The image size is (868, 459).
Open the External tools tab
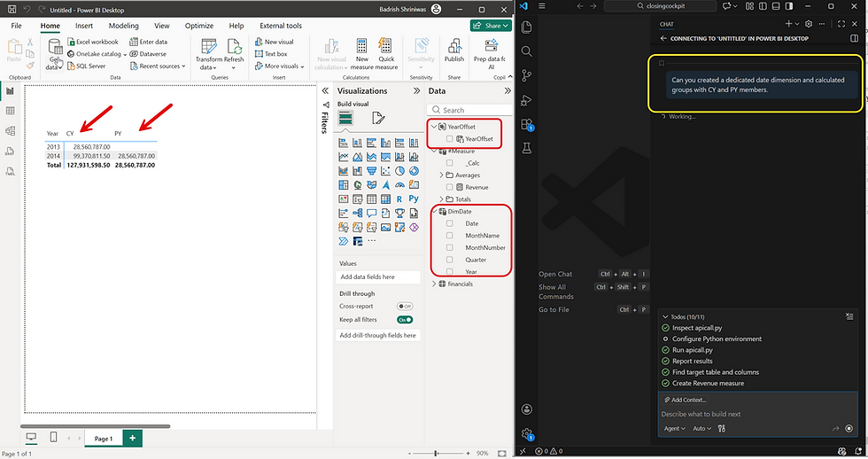point(281,26)
